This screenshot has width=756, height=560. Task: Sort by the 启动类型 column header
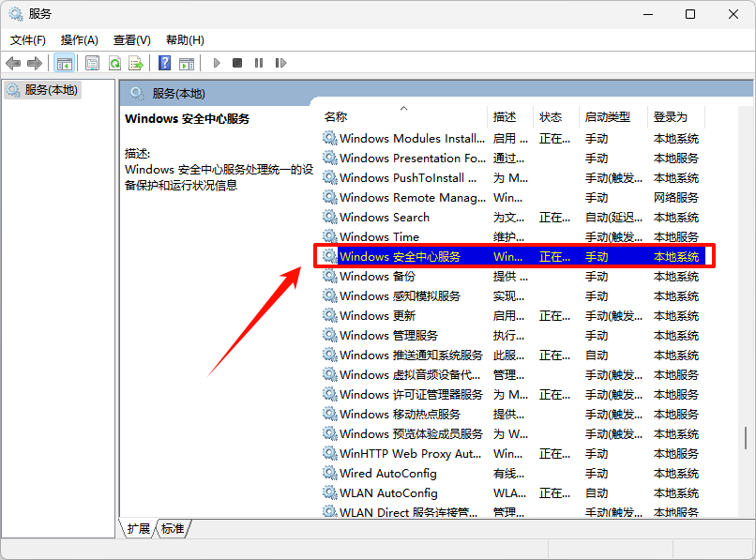click(x=612, y=116)
